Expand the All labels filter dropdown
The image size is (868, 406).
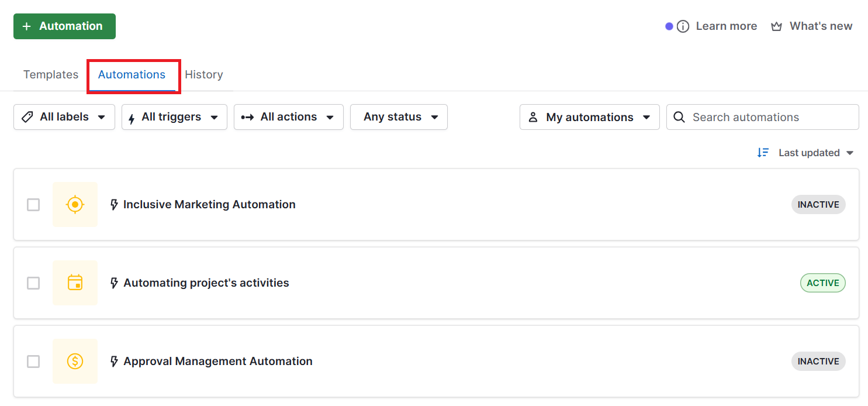coord(64,117)
